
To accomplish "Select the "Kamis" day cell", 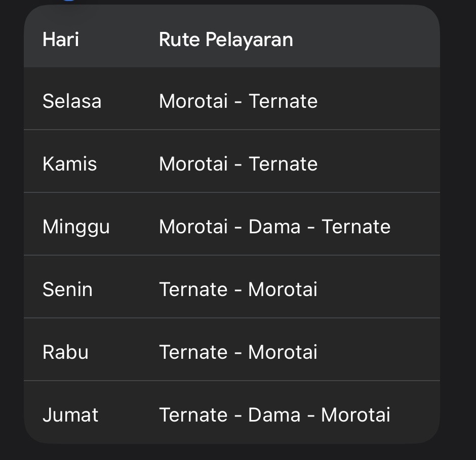I will point(69,164).
